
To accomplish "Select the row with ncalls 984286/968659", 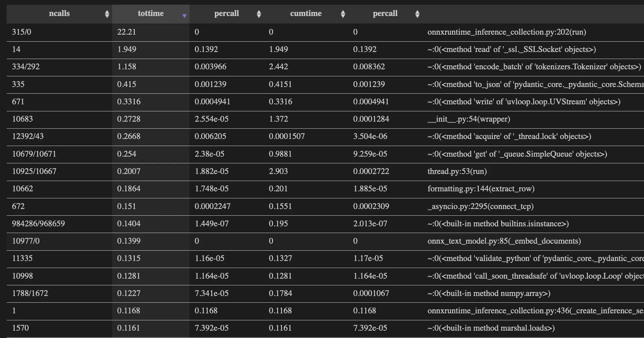I will point(38,224).
